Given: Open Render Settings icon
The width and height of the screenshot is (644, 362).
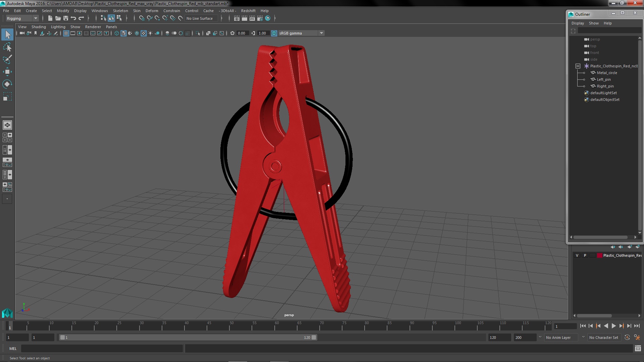Looking at the screenshot, I should tap(260, 18).
